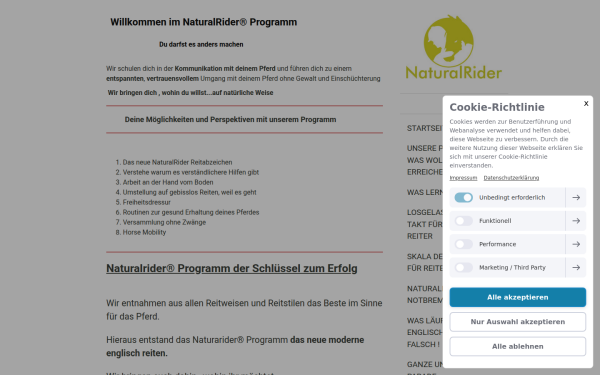Expand details arrow for Performance
The width and height of the screenshot is (600, 375).
coord(576,244)
